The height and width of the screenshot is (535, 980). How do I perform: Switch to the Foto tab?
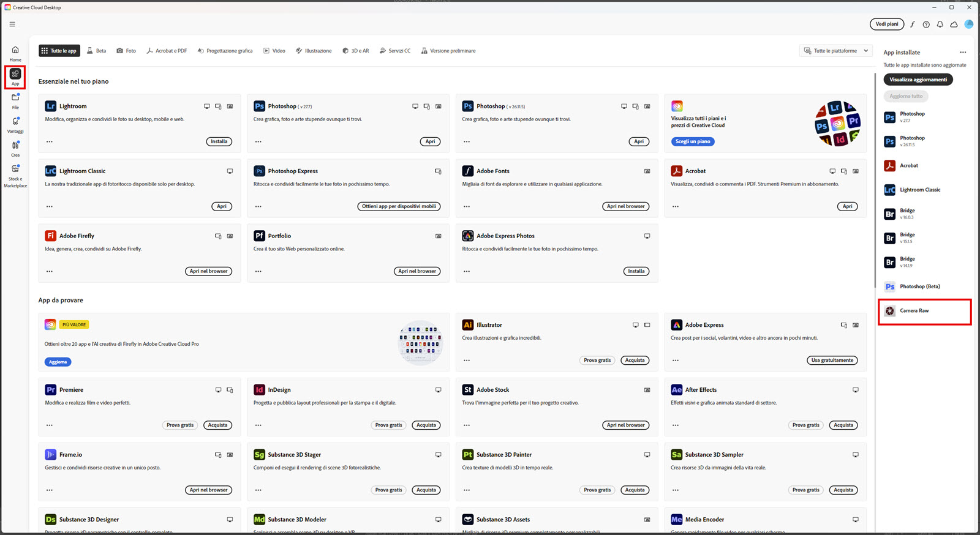pos(126,51)
